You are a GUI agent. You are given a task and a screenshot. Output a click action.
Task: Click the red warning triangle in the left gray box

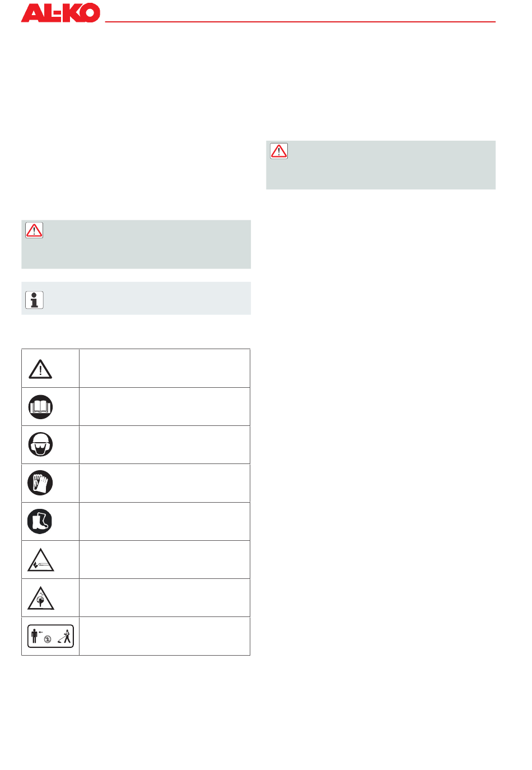[34, 230]
